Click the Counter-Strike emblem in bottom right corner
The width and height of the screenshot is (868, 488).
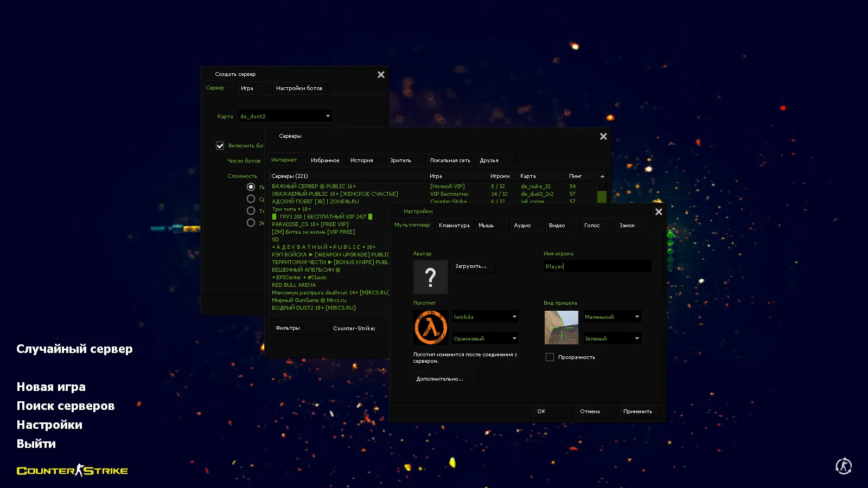click(843, 466)
